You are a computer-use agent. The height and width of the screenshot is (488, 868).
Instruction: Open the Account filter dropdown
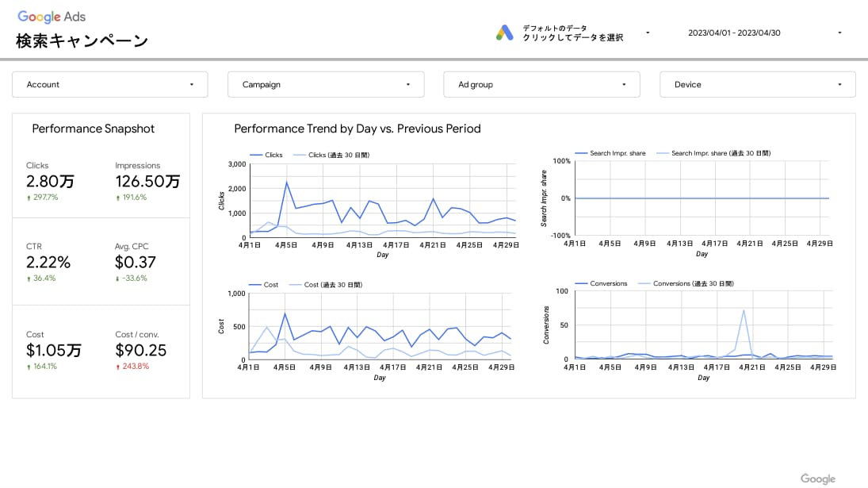(x=110, y=85)
